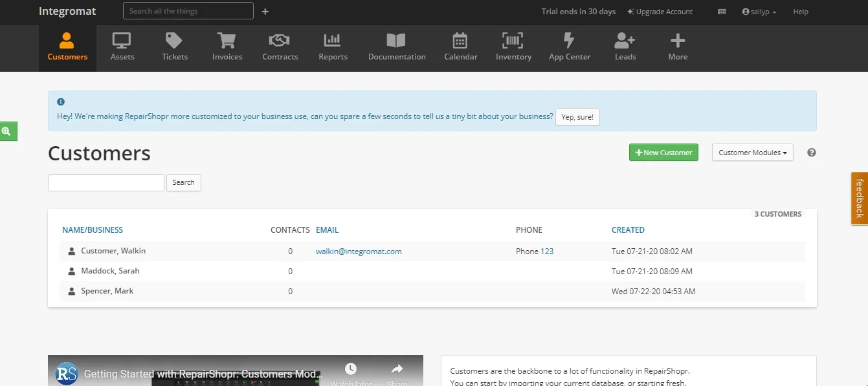Open the Contracts handshake icon
This screenshot has width=868, height=386.
pos(279,41)
